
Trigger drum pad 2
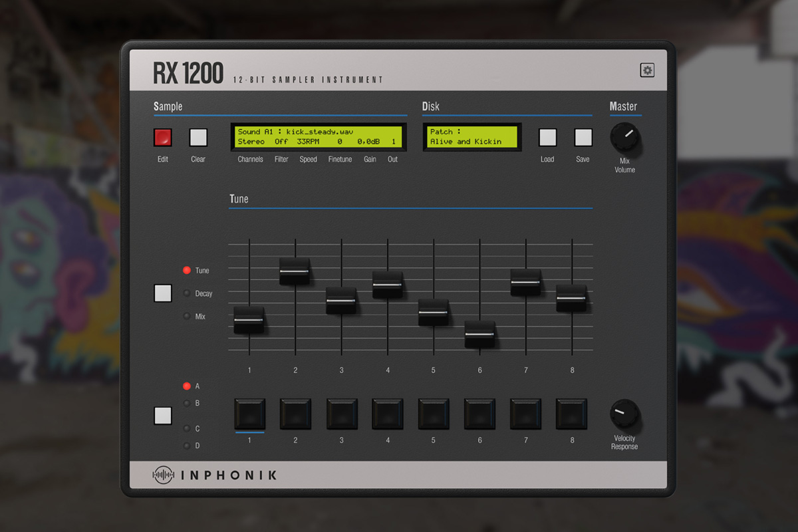295,414
